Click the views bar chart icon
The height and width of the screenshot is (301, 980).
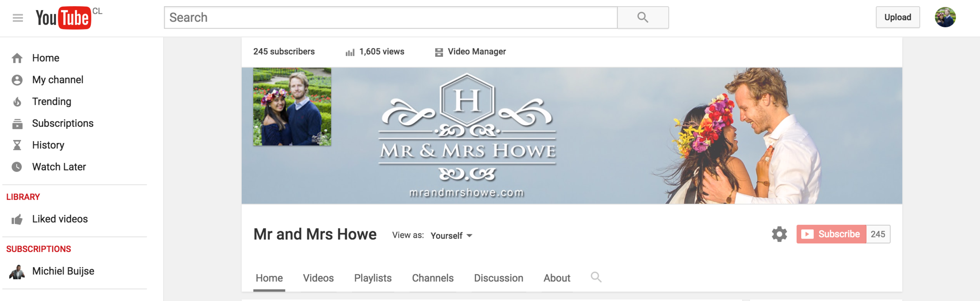[350, 52]
